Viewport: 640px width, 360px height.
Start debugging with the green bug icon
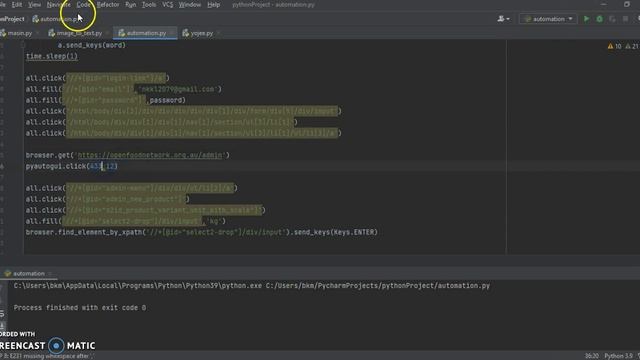click(x=599, y=19)
